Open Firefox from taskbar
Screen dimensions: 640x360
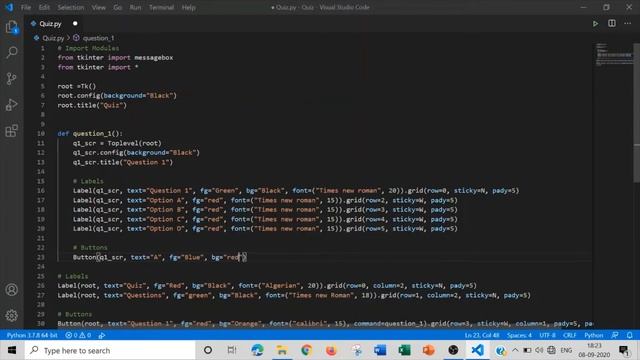[331, 350]
